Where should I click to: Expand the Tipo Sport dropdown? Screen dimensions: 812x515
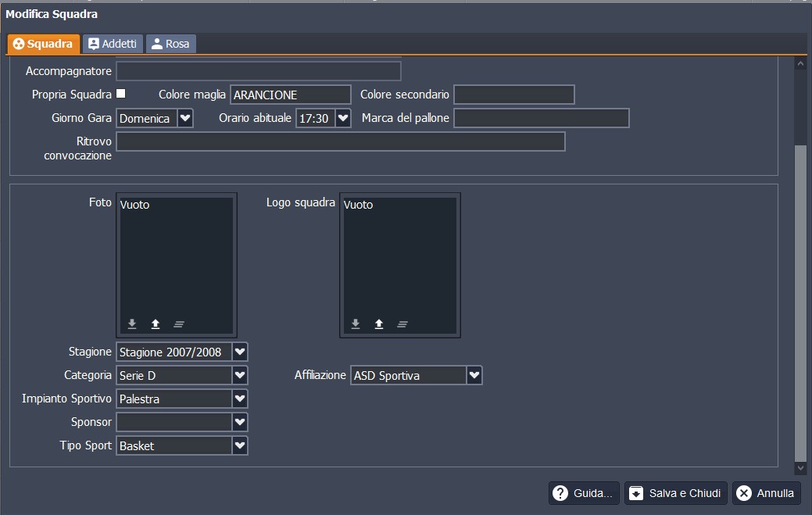point(240,445)
